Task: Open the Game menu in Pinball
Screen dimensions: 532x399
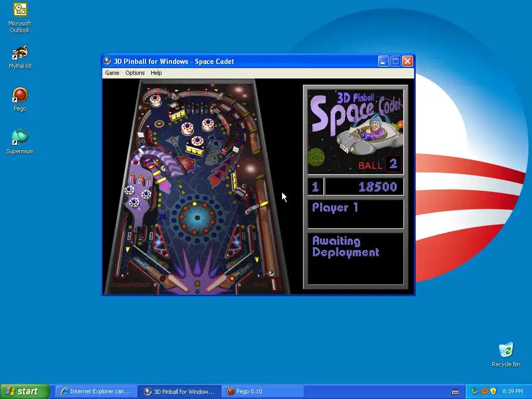Action: [112, 73]
